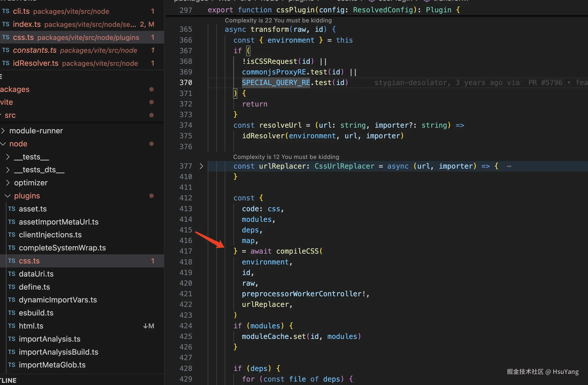Click the ellipsis after folded urlReplacer line
Screen dimensions: 588x385
point(509,166)
